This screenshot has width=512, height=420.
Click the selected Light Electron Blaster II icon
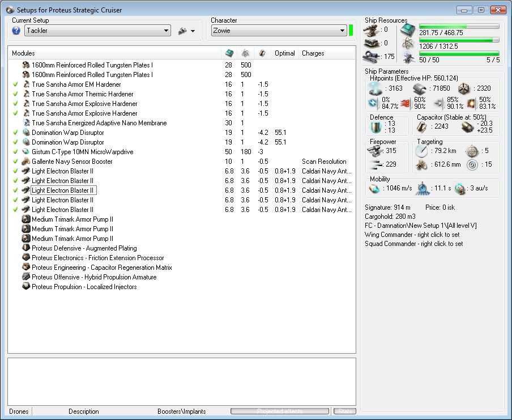pos(26,190)
